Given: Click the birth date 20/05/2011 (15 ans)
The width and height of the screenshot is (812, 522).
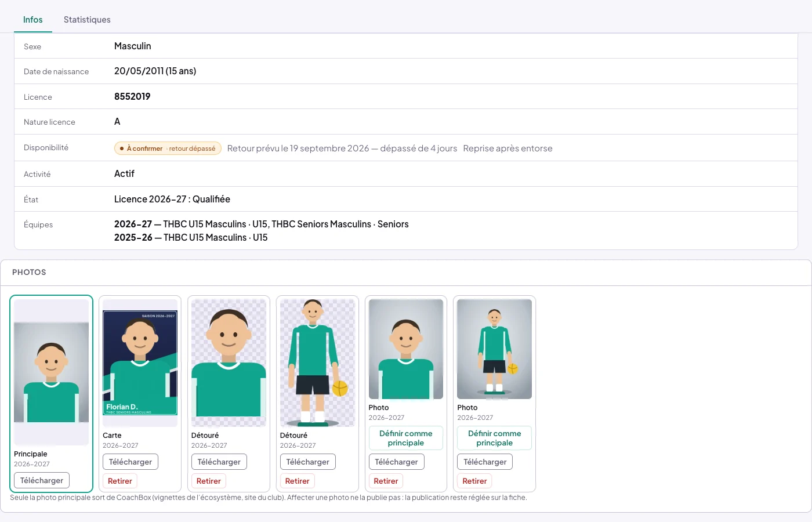Looking at the screenshot, I should (x=155, y=71).
